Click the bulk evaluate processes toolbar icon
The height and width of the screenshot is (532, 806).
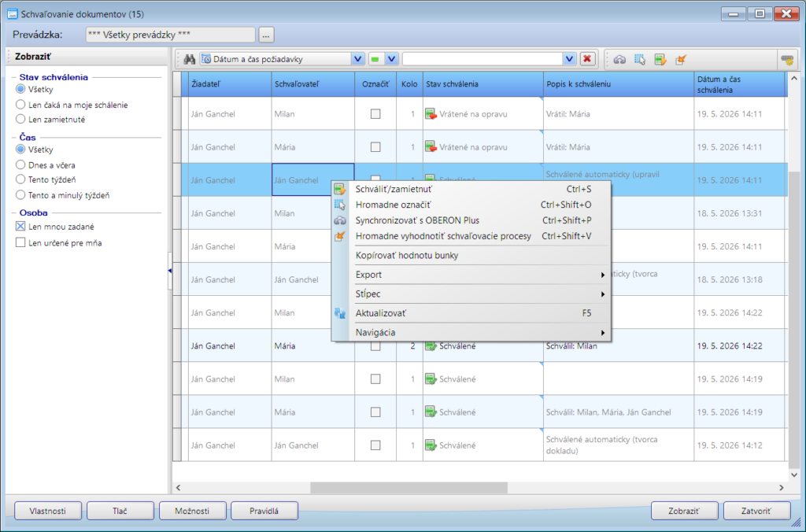tap(681, 60)
